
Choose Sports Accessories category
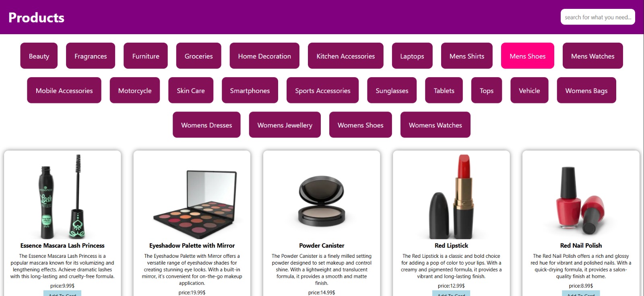coord(322,90)
